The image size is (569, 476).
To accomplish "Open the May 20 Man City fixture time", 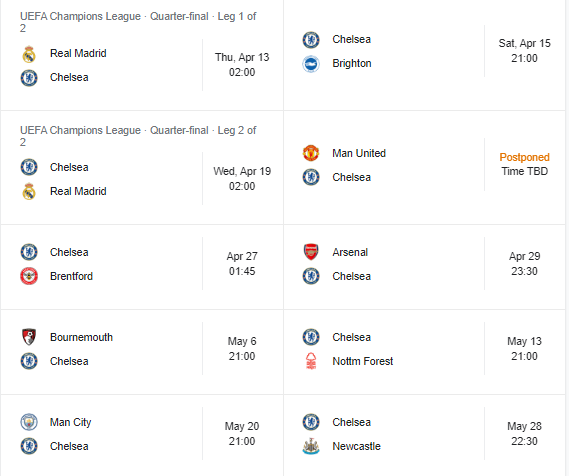I will click(x=242, y=433).
